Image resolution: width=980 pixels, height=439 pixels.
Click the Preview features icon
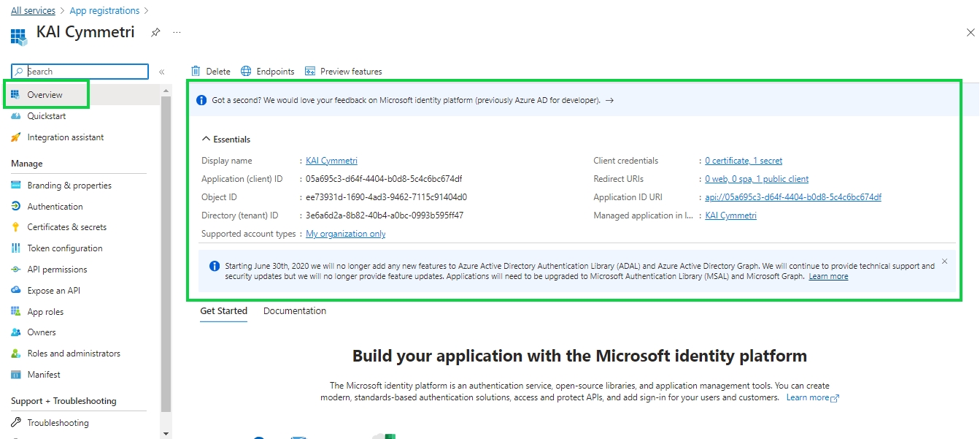(310, 72)
